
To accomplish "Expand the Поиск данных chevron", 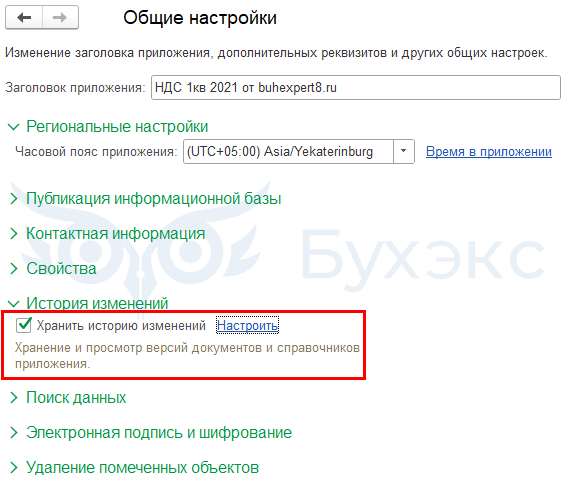I will 14,398.
